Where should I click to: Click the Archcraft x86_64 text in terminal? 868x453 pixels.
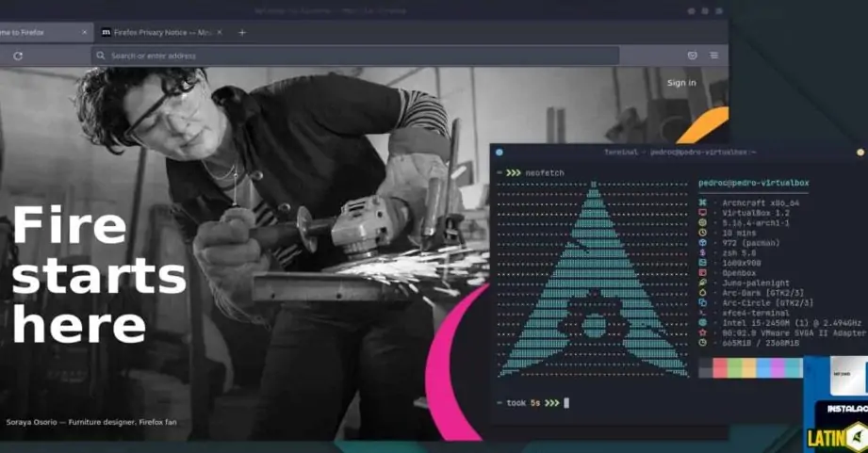coord(761,203)
